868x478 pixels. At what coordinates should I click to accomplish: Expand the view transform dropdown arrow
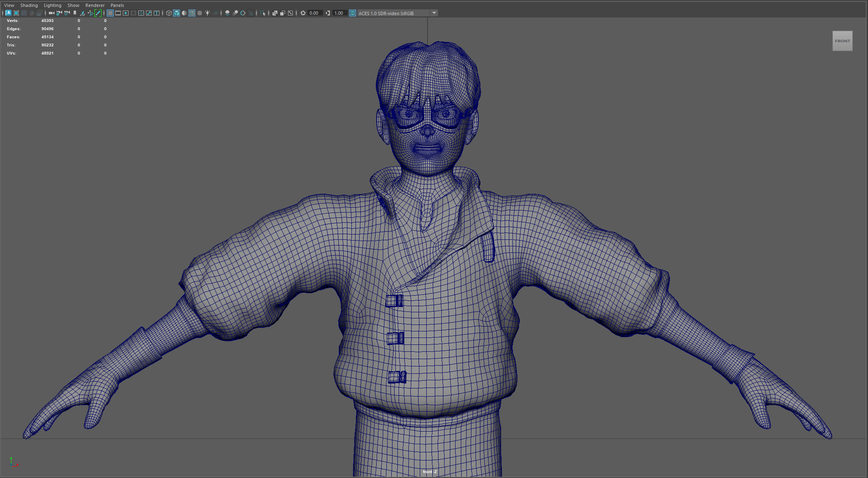434,13
